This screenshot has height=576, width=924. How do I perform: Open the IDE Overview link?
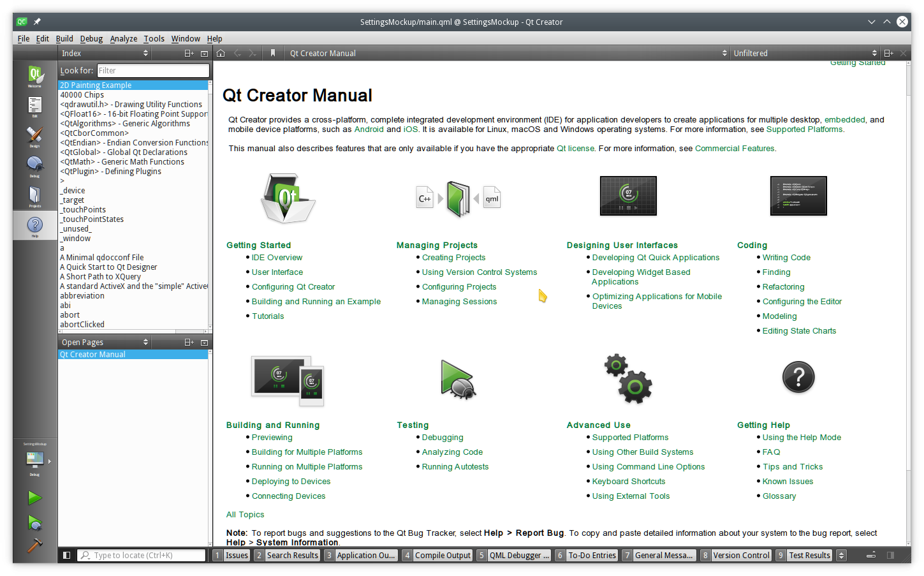[x=277, y=258]
